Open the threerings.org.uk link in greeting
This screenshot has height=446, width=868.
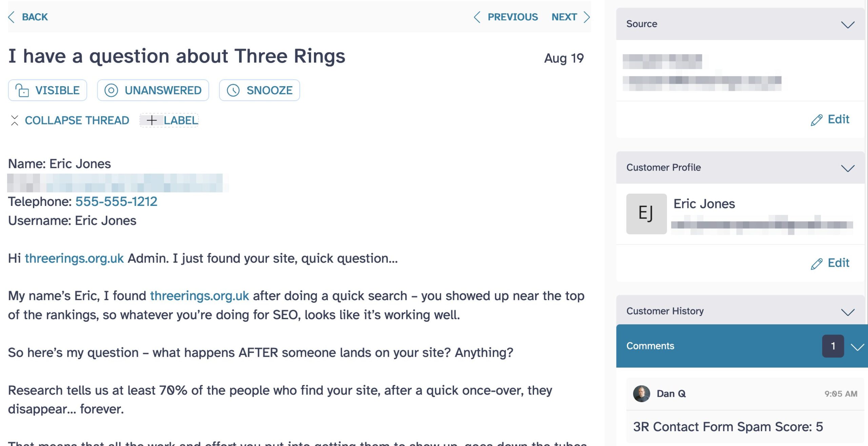[x=74, y=258]
